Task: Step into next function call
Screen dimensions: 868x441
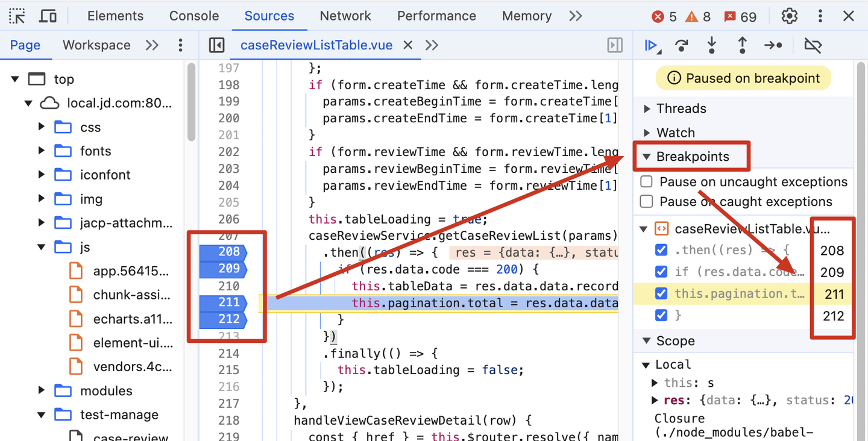Action: [712, 45]
